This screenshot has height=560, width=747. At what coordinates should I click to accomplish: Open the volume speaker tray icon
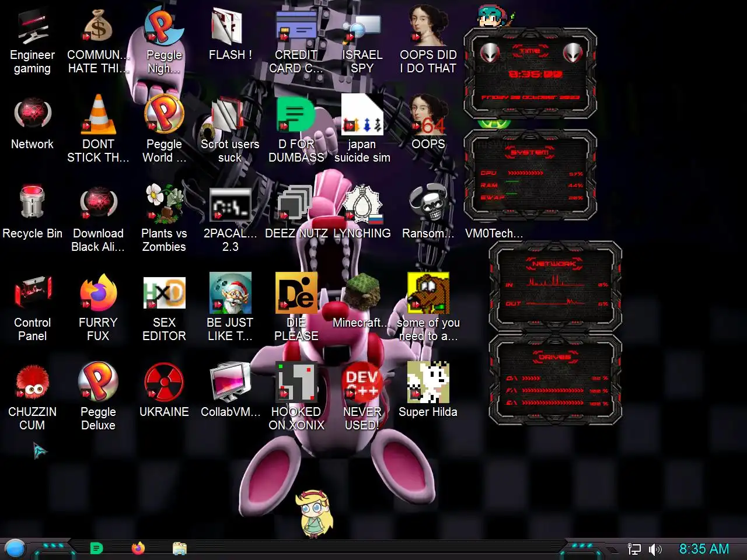click(x=655, y=549)
